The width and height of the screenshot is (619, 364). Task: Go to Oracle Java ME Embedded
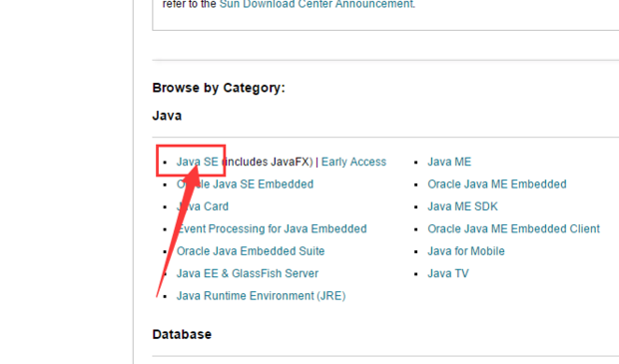pyautogui.click(x=497, y=184)
